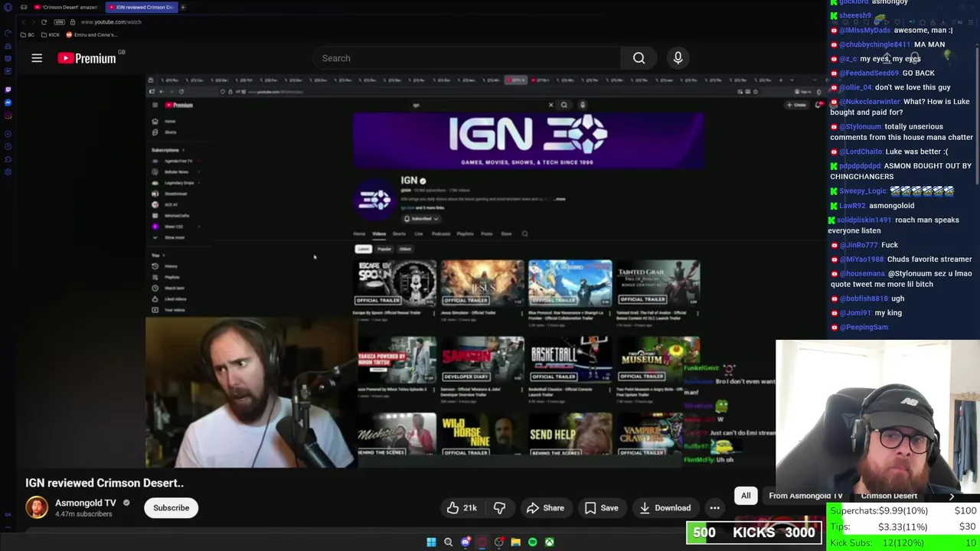Start voice search with microphone icon
Screen dimensions: 980x551
[x=678, y=58]
